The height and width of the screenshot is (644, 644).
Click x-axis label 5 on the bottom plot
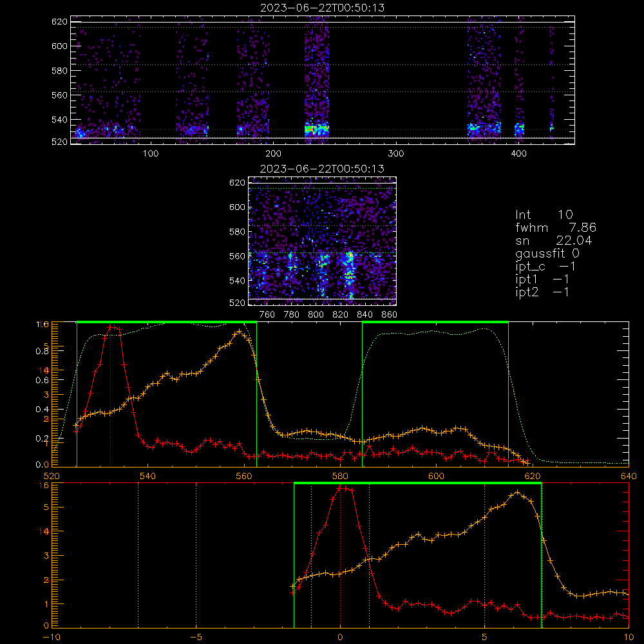[485, 638]
